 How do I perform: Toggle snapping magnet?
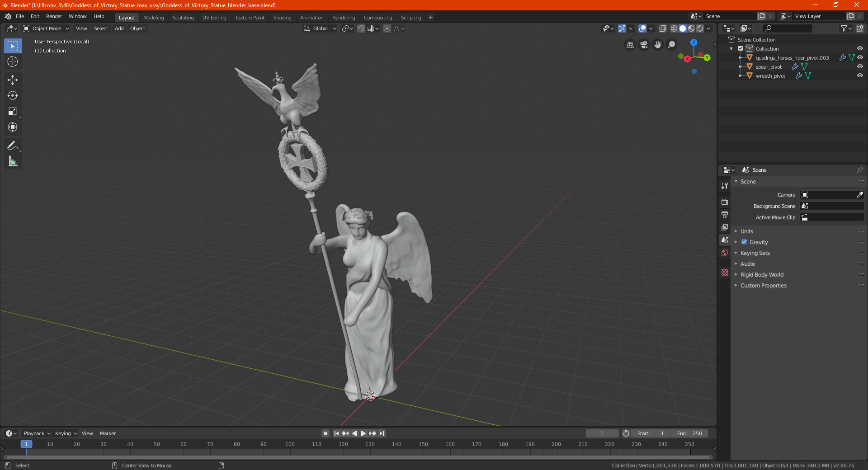coord(361,28)
